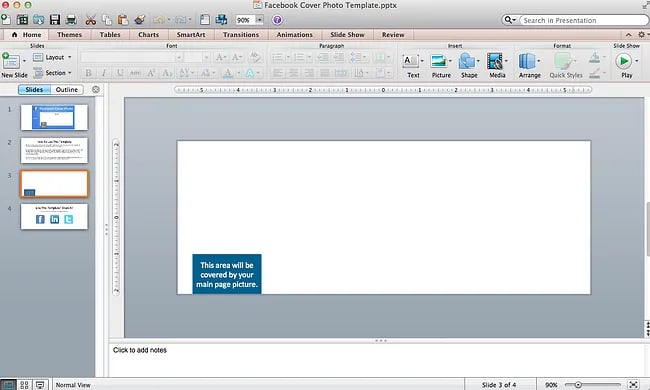650x390 pixels.
Task: Select slide 4 thumbnail with social icons
Action: point(54,216)
